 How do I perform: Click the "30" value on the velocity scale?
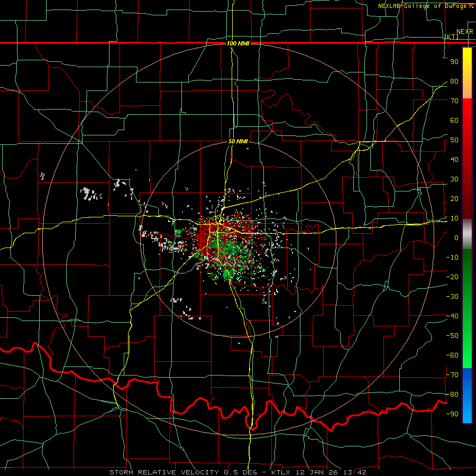454,179
